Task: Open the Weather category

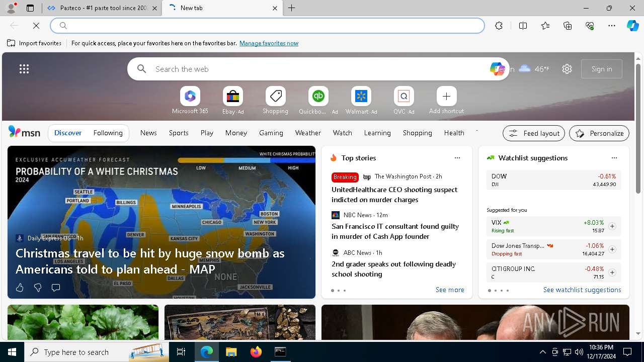Action: [308, 133]
